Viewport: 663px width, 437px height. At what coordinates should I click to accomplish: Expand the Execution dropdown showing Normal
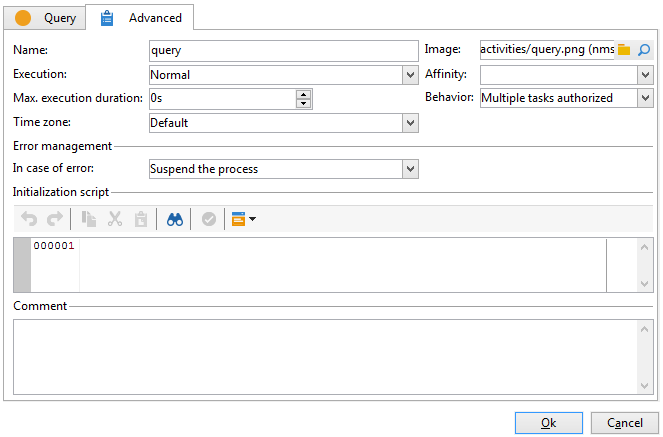tap(410, 75)
